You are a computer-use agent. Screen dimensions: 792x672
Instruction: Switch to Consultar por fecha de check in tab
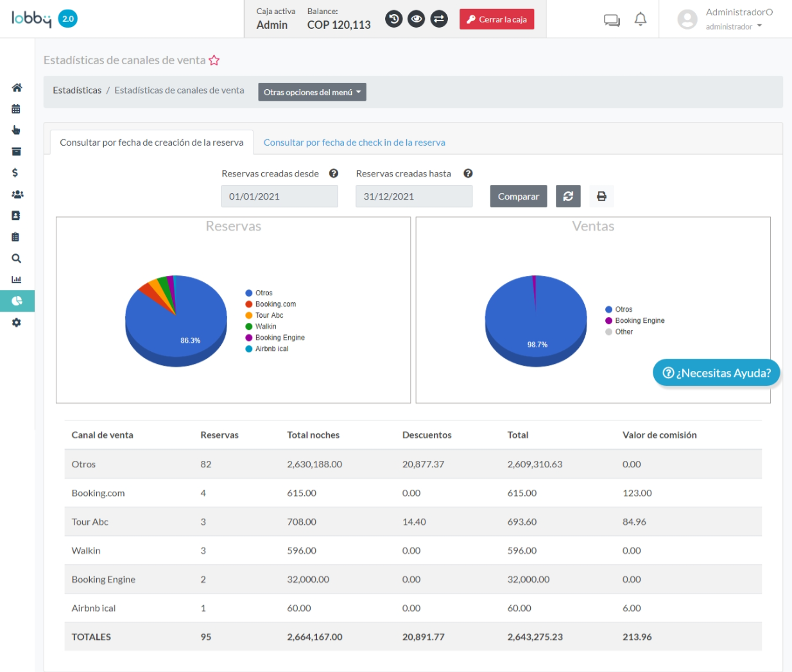(x=354, y=142)
